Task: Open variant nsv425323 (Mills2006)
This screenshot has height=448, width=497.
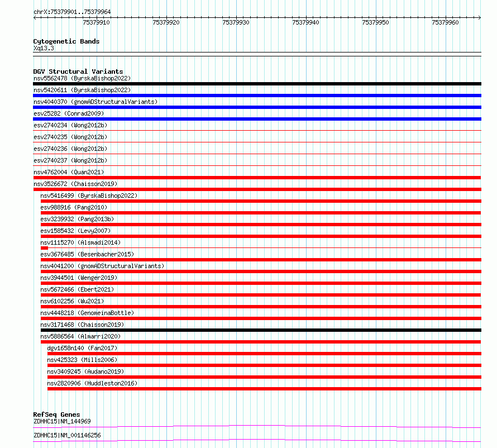Action: [82, 360]
